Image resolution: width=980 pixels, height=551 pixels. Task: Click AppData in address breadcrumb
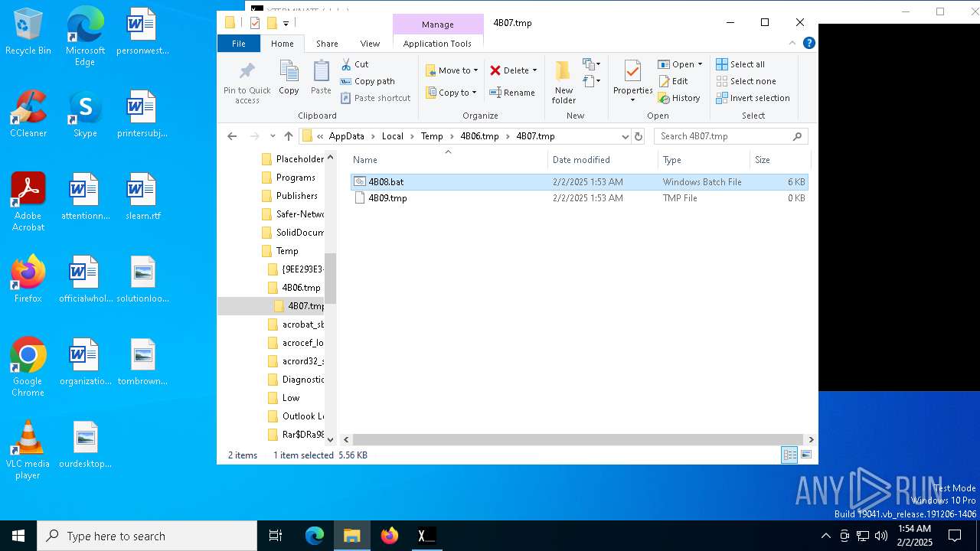point(346,136)
